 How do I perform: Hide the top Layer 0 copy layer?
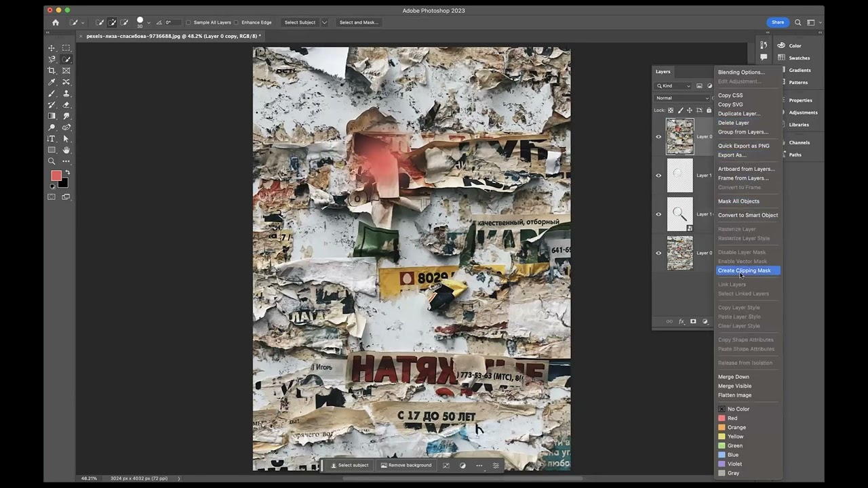(658, 137)
